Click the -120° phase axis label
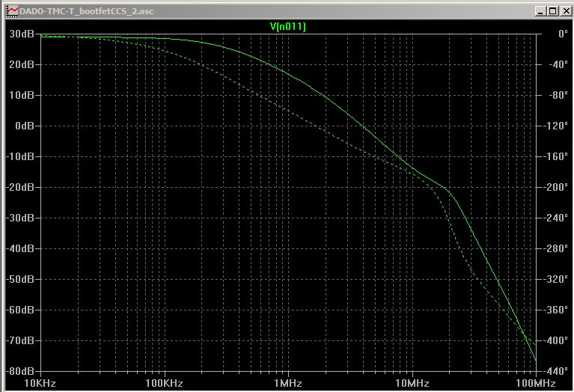 555,126
